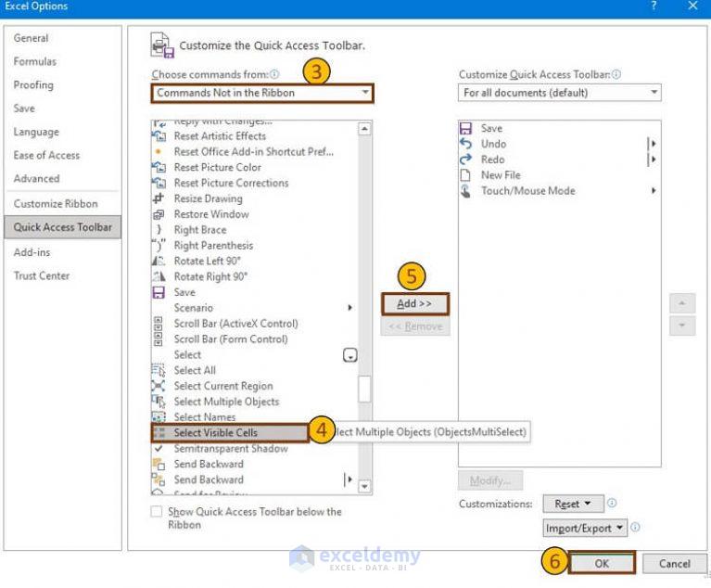This screenshot has width=711, height=588.
Task: Open the Select command dropdown indicator
Action: coord(350,355)
